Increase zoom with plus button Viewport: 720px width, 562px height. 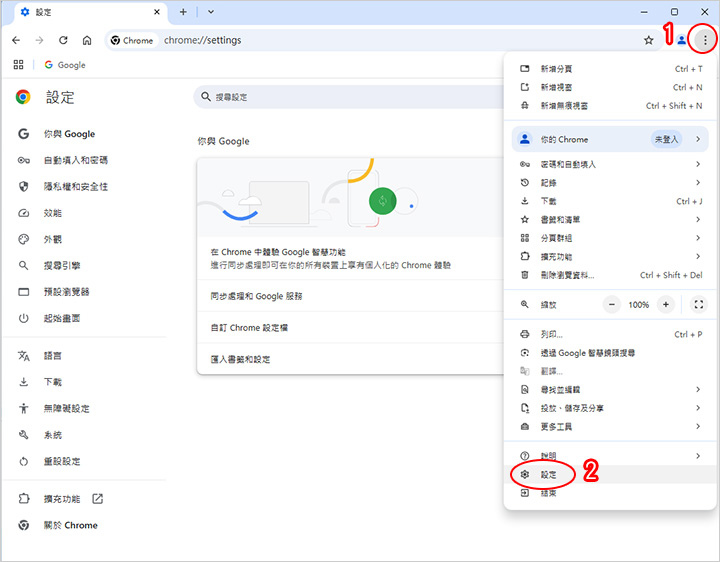666,304
